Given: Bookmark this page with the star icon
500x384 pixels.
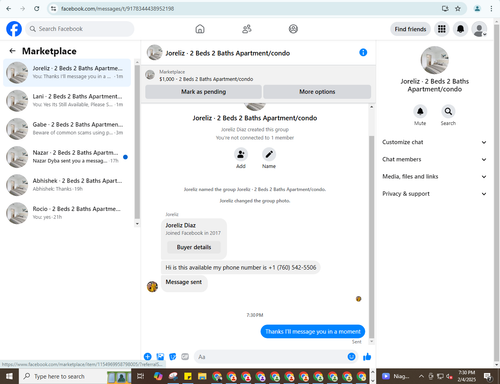Looking at the screenshot, I should click(x=458, y=9).
